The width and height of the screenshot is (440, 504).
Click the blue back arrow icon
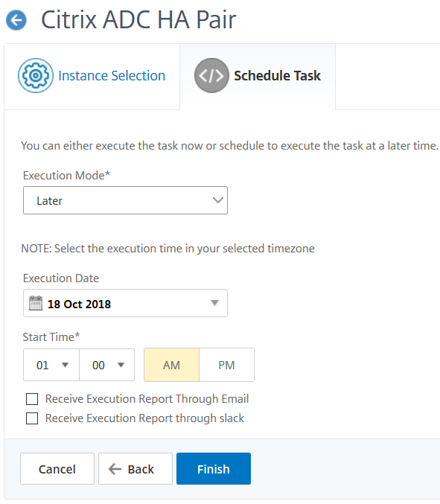tap(16, 20)
